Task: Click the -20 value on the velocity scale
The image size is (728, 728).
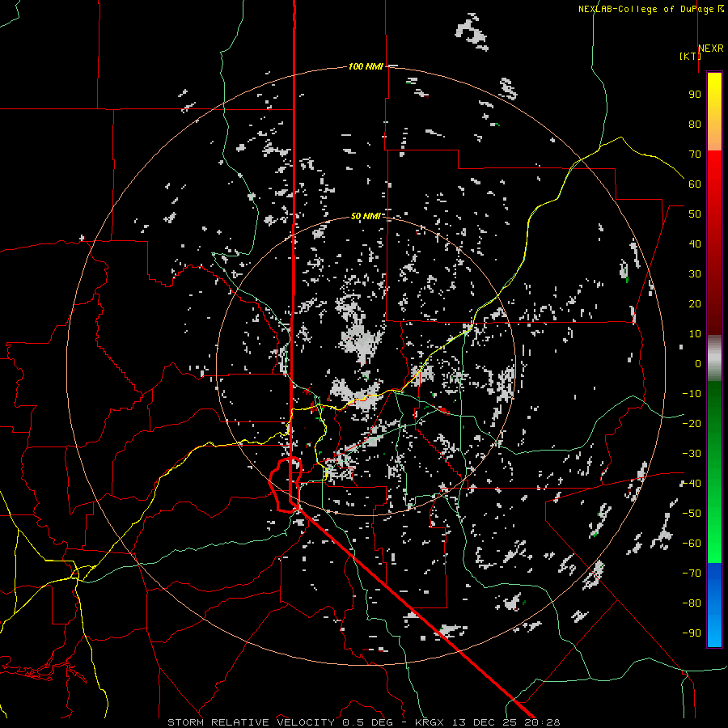Action: click(692, 423)
